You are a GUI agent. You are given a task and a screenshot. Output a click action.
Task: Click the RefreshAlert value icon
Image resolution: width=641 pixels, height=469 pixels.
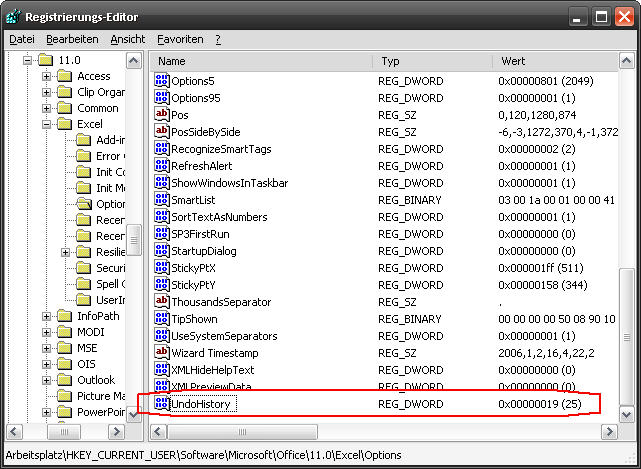tap(162, 166)
